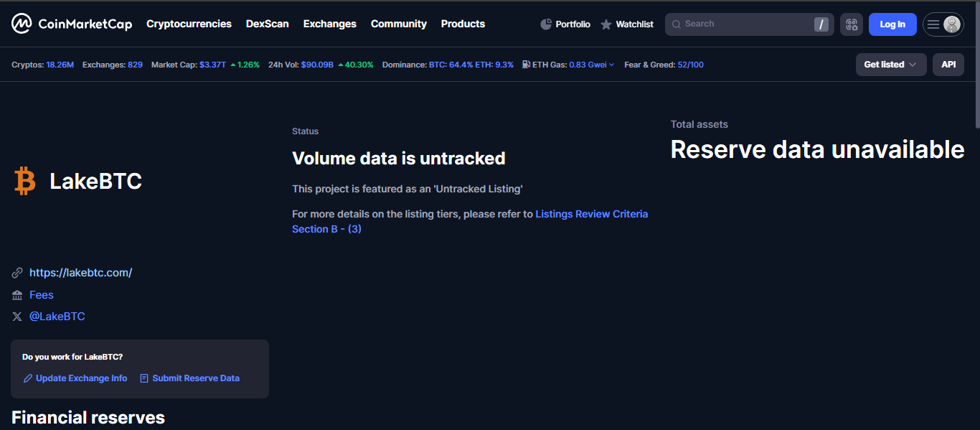Viewport: 980px width, 430px height.
Task: Click the user avatar icon
Action: (952, 24)
